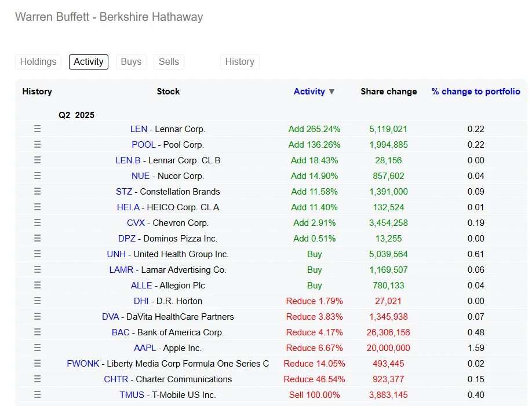
Task: Open the Sells tab
Action: pos(169,62)
